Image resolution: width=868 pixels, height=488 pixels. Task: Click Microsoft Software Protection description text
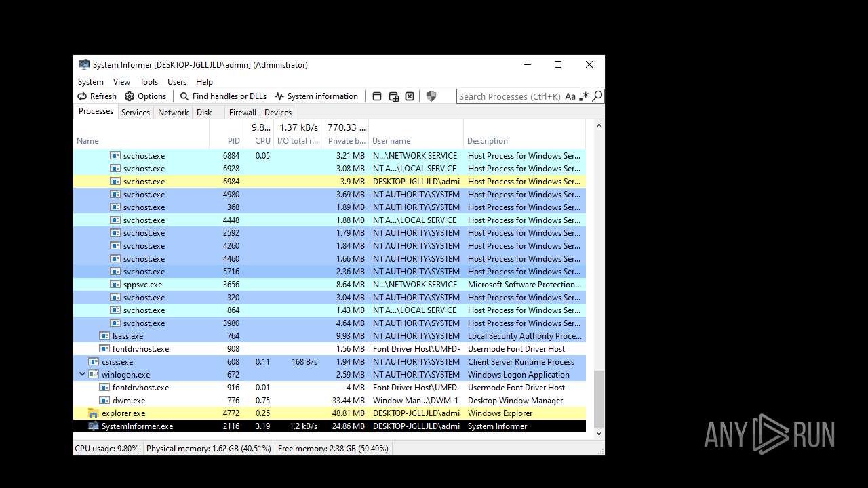tap(524, 285)
